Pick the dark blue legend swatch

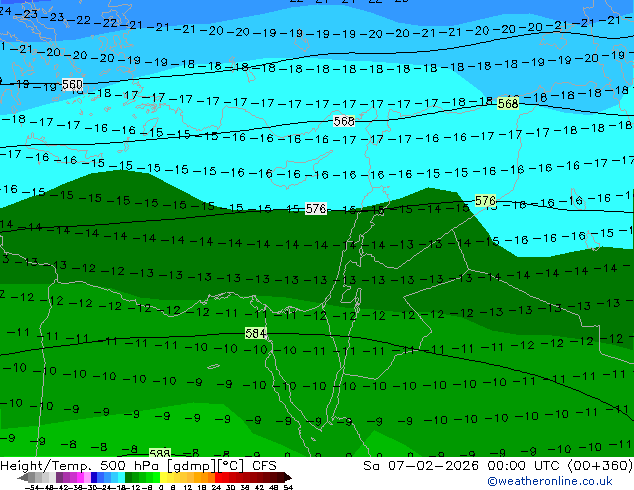[x=94, y=478]
